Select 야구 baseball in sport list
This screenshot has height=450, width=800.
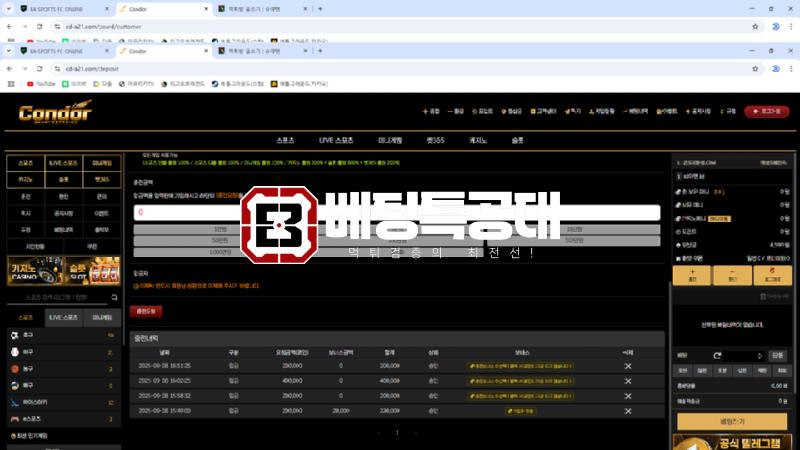[64, 352]
